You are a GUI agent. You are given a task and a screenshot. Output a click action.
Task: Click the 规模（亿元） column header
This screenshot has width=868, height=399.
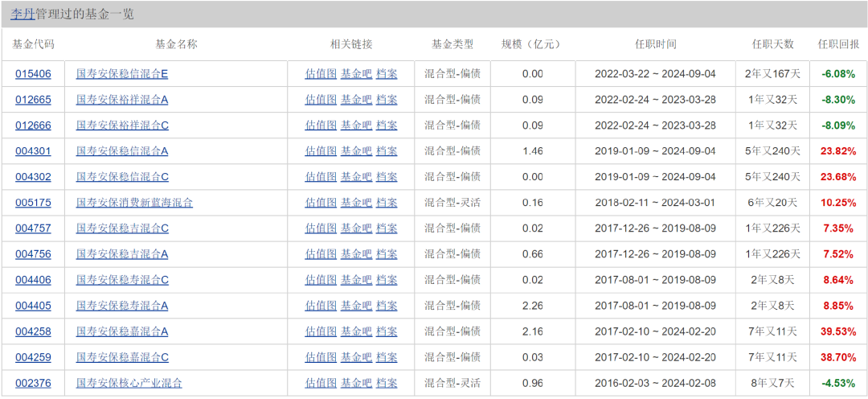(x=532, y=44)
